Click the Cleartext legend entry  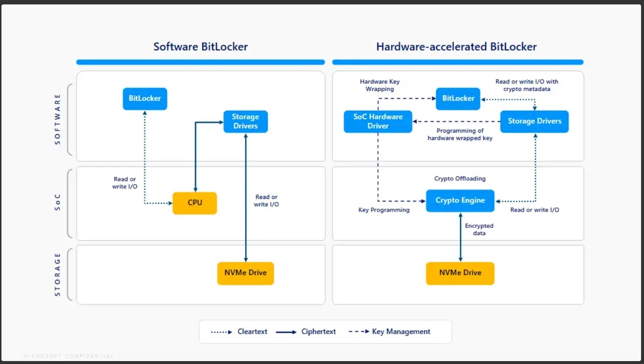[252, 332]
